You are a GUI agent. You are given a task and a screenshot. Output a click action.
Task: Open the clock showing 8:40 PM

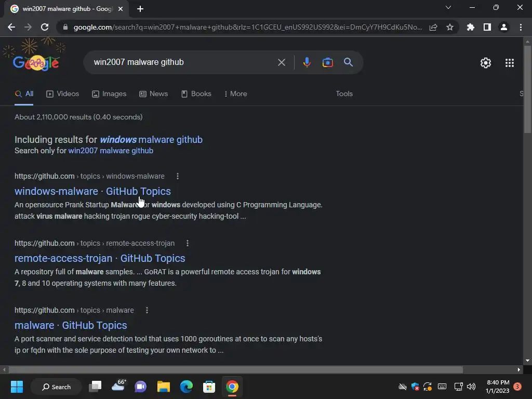[x=497, y=387]
